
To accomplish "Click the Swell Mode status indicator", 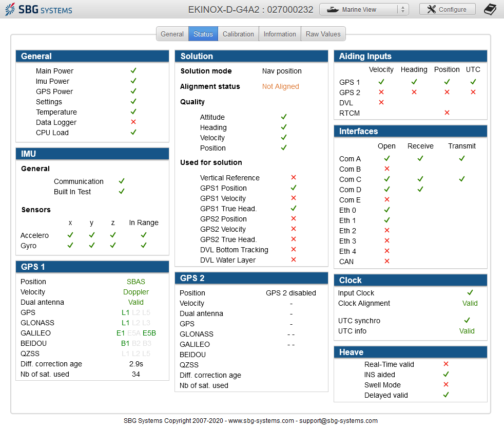I will (x=446, y=384).
